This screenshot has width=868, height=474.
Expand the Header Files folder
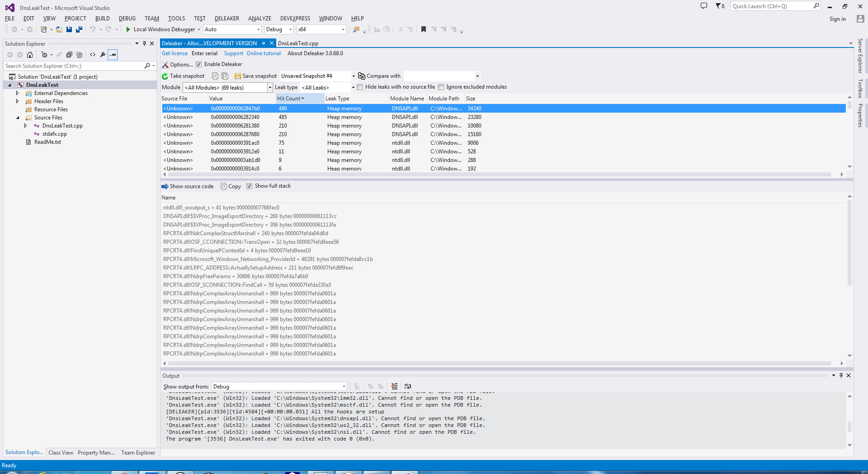point(18,101)
